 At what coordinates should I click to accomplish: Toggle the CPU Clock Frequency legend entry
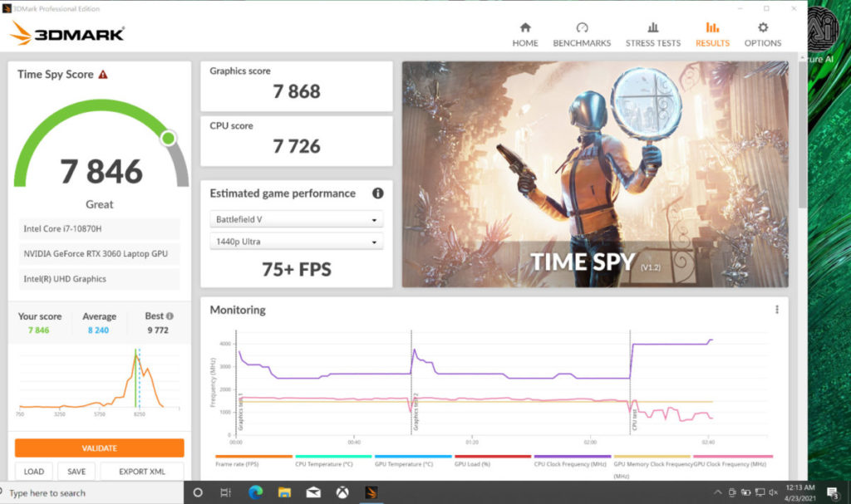(572, 461)
